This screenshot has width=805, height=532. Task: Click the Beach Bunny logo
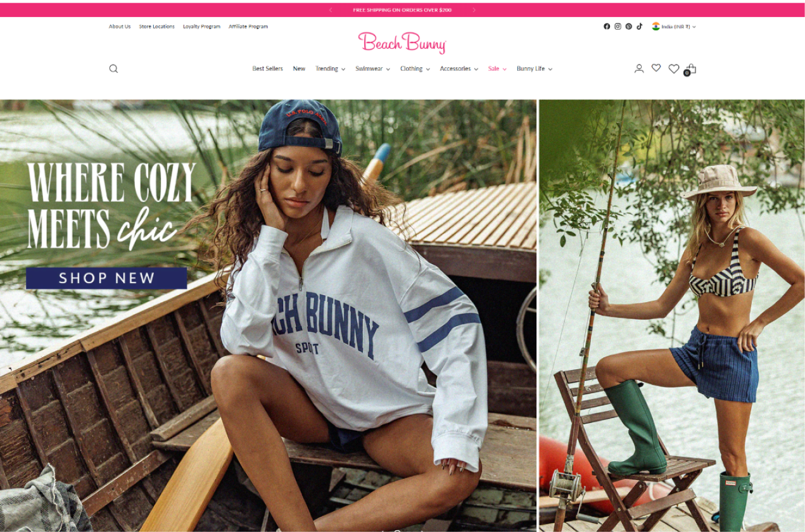[x=402, y=42]
